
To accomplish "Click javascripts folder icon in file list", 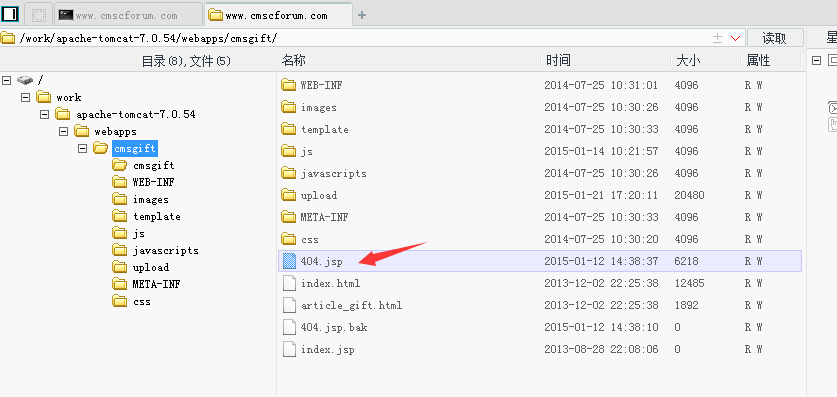I will click(x=289, y=173).
